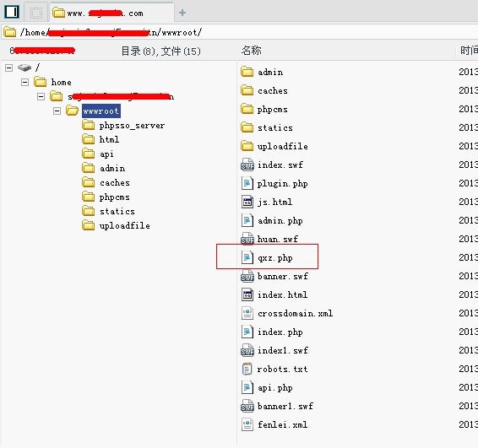Image resolution: width=478 pixels, height=448 pixels.
Task: Open a new tab with plus button
Action: pyautogui.click(x=182, y=13)
